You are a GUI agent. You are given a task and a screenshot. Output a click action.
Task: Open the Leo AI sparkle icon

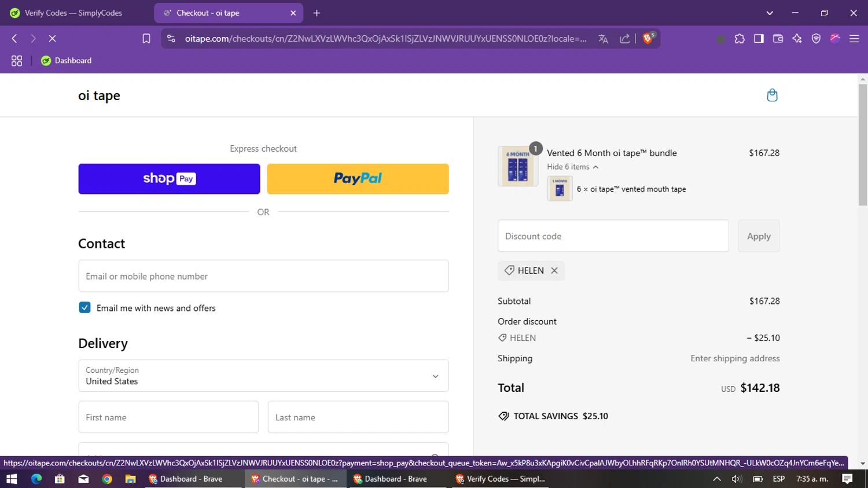tap(797, 39)
